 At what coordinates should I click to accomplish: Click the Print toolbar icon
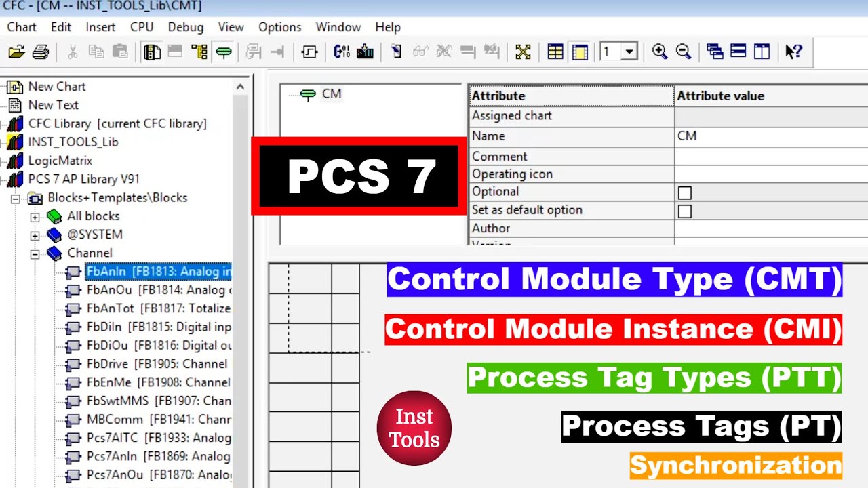click(x=40, y=52)
